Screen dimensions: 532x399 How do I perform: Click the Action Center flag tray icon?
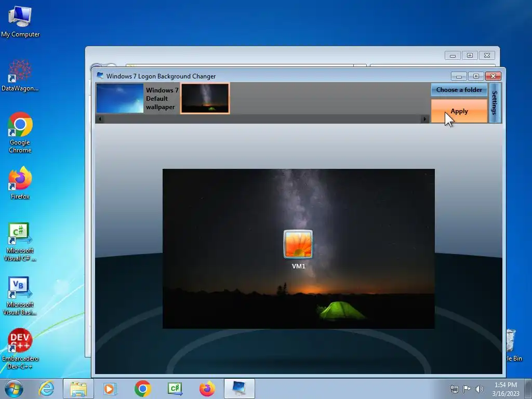point(467,389)
